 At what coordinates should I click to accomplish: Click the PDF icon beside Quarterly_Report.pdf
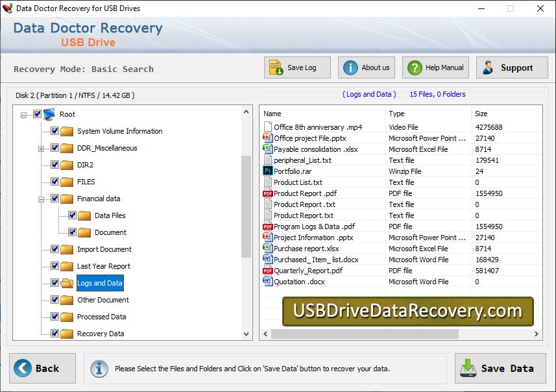point(267,271)
